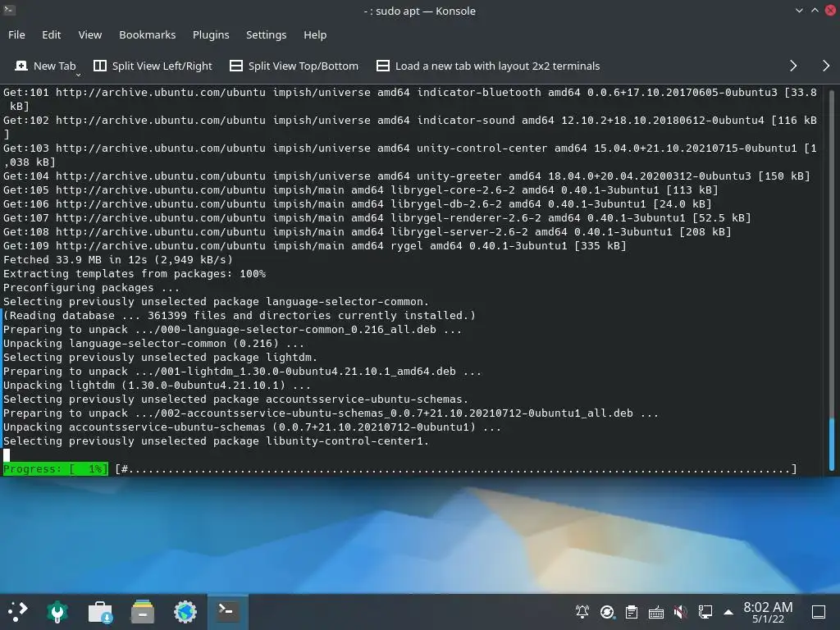This screenshot has height=630, width=840.
Task: Click the 'Unpacking lightdm' line
Action: [x=157, y=386]
